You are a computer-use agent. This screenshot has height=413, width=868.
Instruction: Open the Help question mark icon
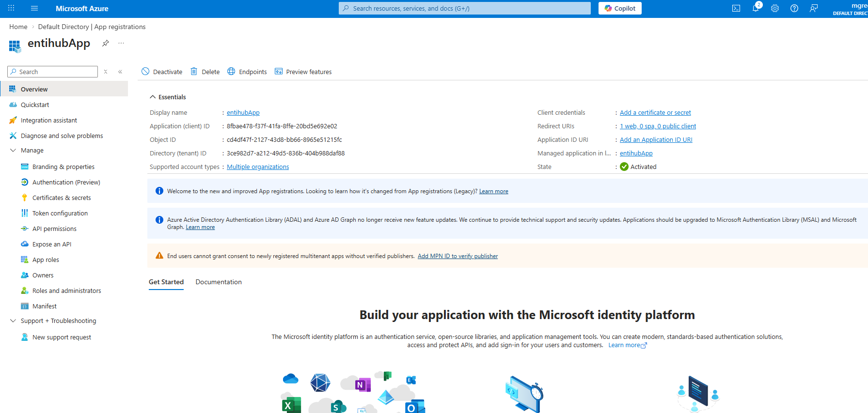coord(794,8)
